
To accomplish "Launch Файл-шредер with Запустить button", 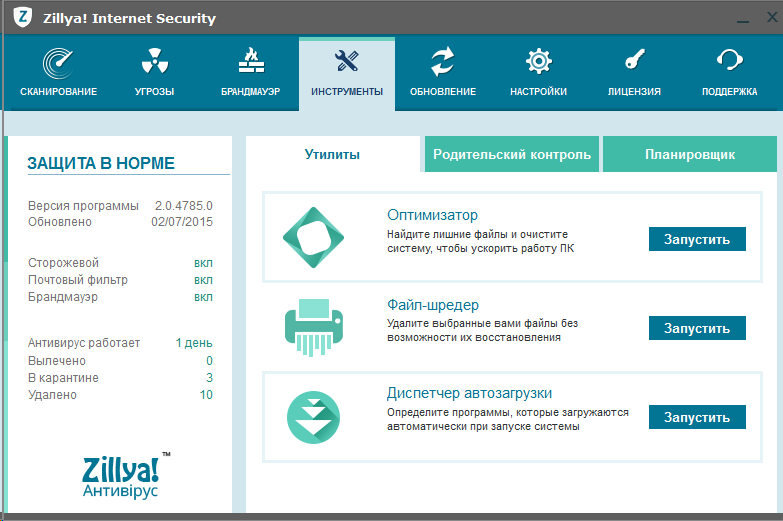I will point(697,328).
